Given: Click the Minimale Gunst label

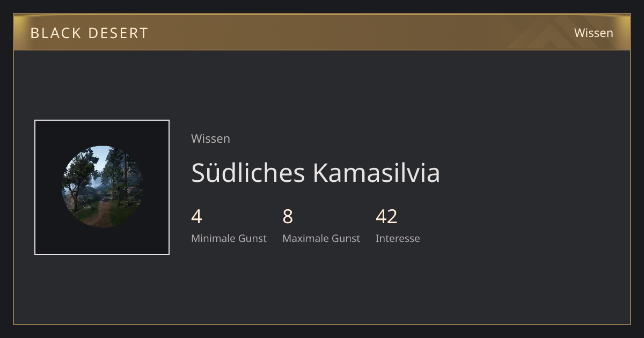Looking at the screenshot, I should click(x=229, y=238).
